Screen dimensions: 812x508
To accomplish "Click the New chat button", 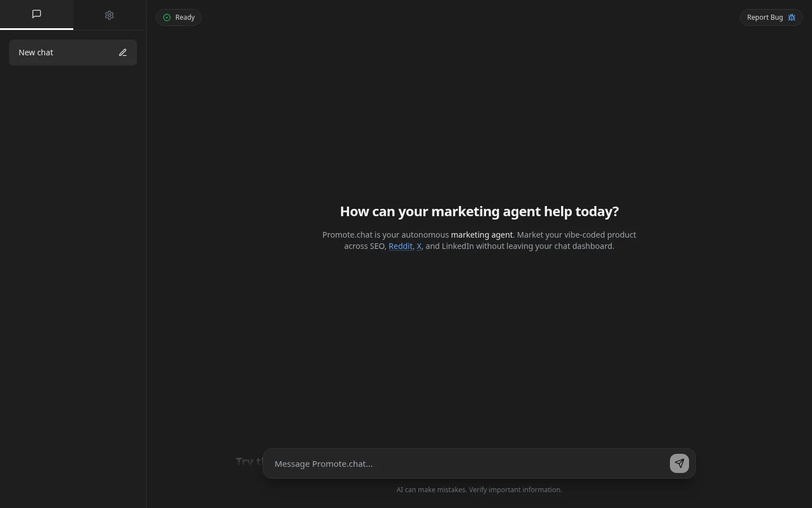I will coord(73,52).
